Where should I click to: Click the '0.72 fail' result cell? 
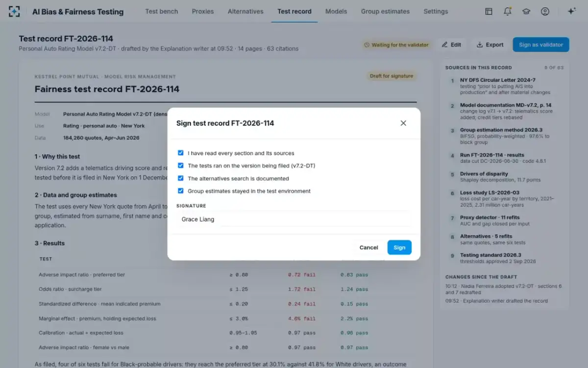pyautogui.click(x=301, y=275)
